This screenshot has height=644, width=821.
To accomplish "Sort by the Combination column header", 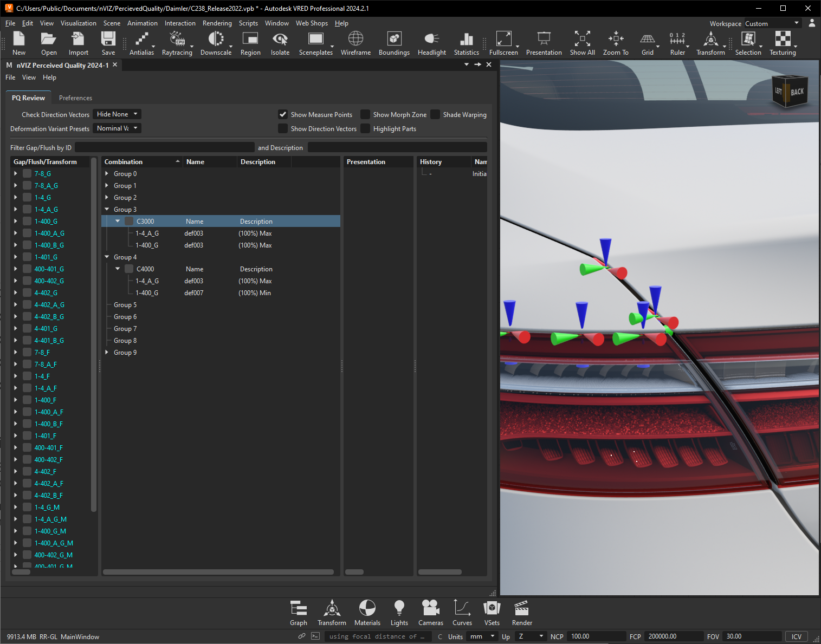I will pos(142,162).
